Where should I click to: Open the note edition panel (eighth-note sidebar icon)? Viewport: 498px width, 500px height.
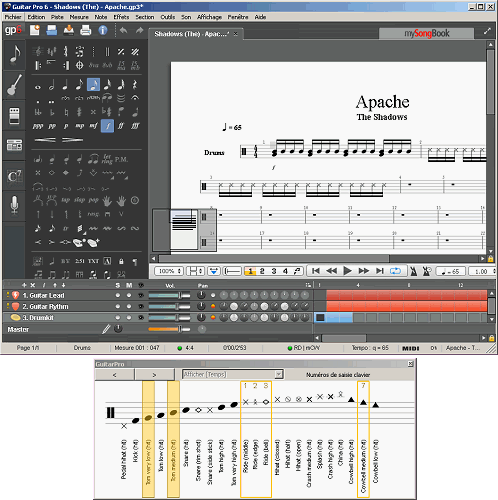tap(14, 55)
